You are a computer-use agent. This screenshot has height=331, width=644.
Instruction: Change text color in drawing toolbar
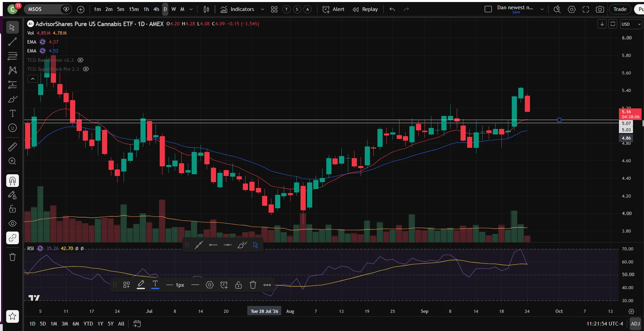(155, 285)
